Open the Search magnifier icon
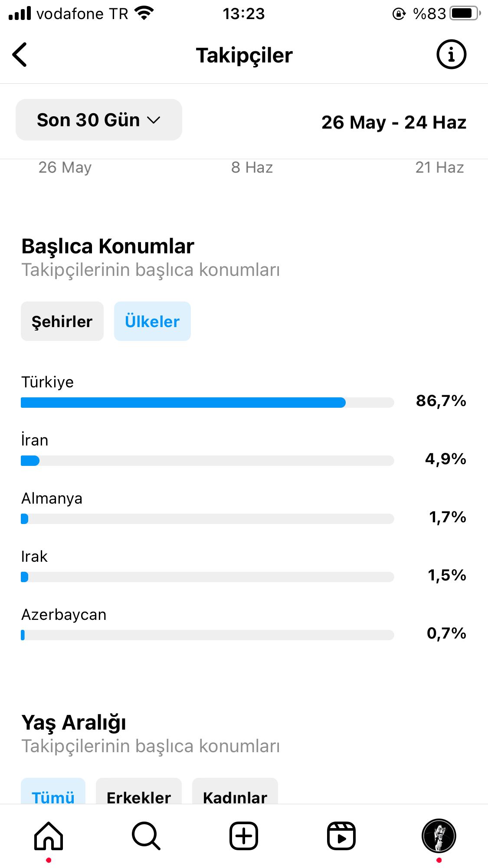This screenshot has height=868, width=488. coord(146,836)
